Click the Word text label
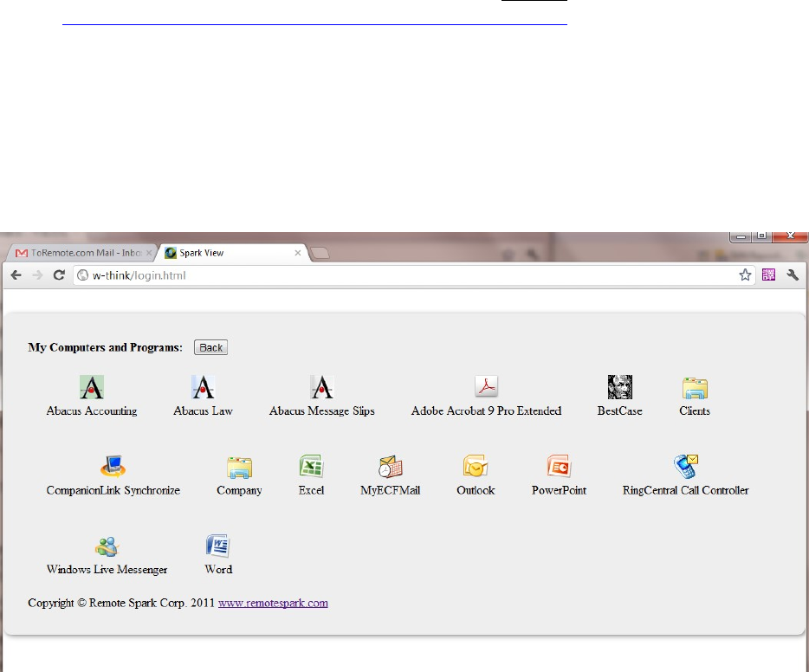The width and height of the screenshot is (809, 672). click(218, 569)
